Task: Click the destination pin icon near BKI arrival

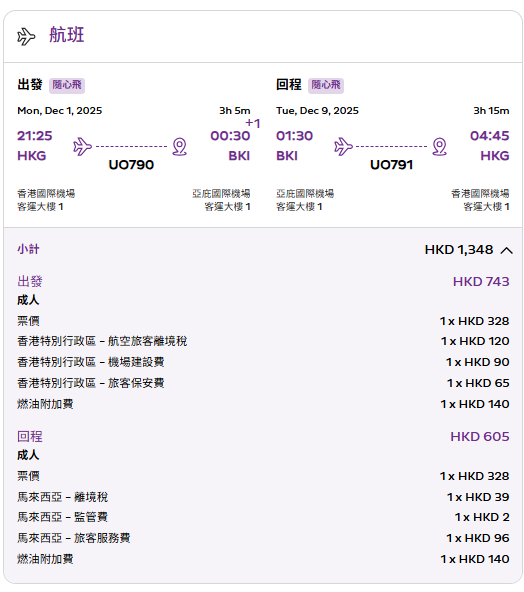Action: pyautogui.click(x=180, y=146)
